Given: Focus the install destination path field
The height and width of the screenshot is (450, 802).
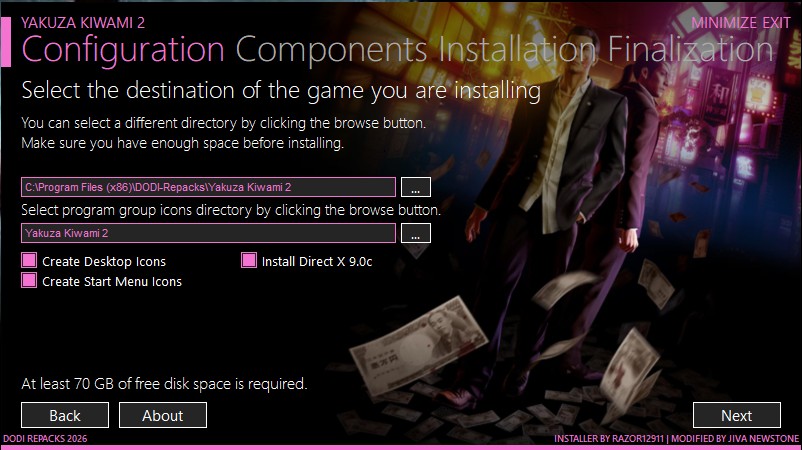Looking at the screenshot, I should pyautogui.click(x=208, y=187).
